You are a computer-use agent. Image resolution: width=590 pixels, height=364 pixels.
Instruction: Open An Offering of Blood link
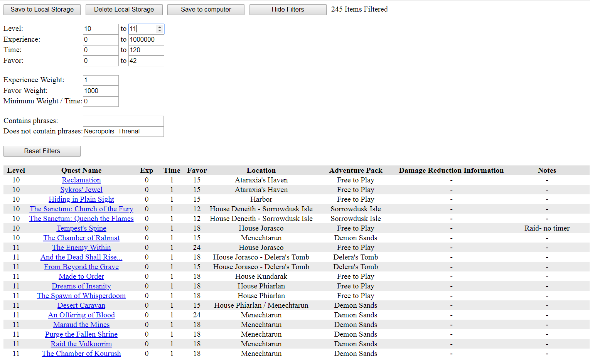[81, 315]
